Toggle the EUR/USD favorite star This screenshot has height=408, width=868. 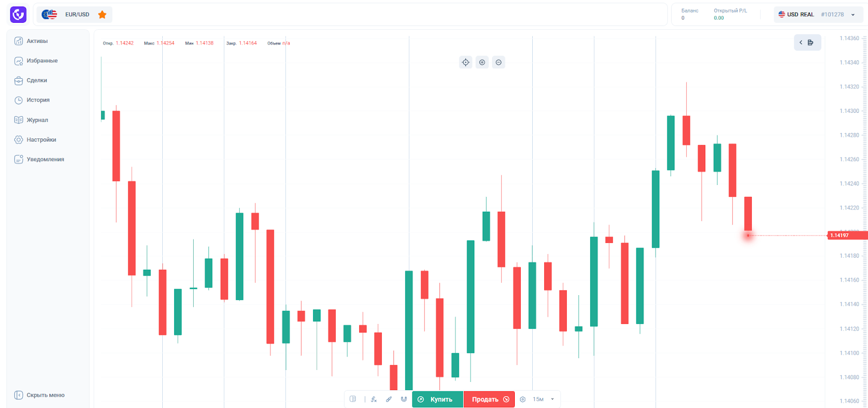tap(102, 15)
